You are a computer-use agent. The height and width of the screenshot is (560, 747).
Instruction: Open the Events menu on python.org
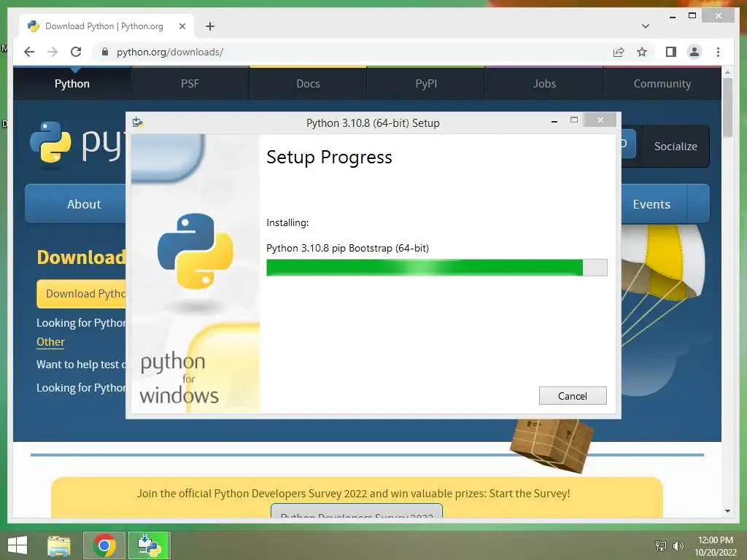(651, 204)
